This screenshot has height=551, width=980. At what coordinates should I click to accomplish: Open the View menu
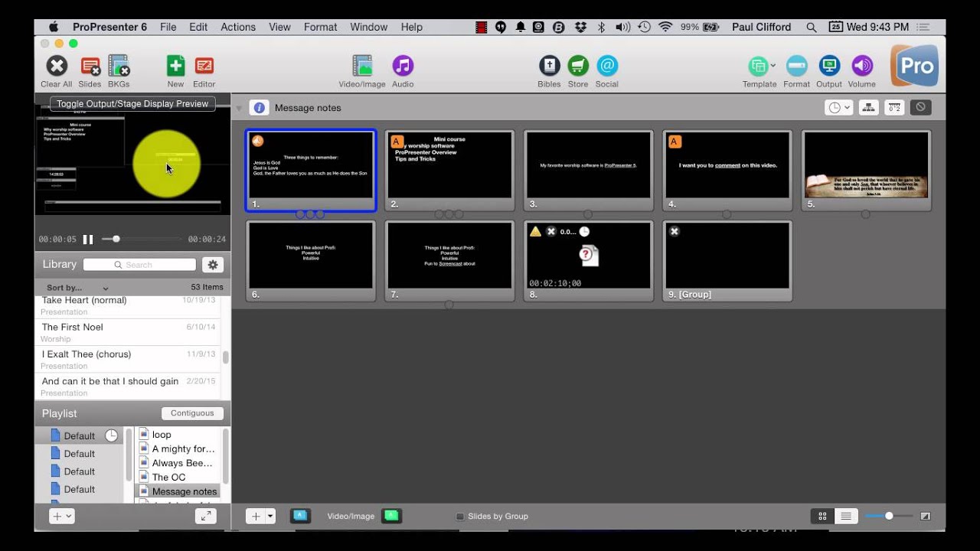point(279,27)
